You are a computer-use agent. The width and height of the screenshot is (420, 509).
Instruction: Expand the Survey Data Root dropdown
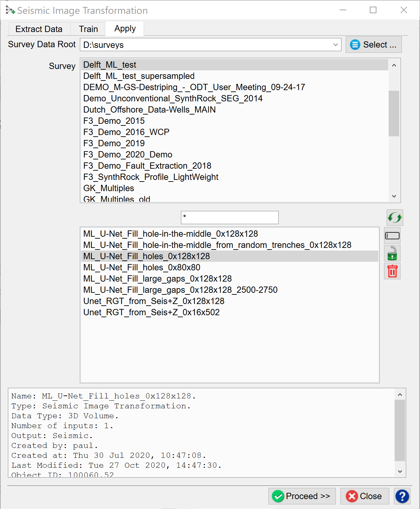click(335, 45)
